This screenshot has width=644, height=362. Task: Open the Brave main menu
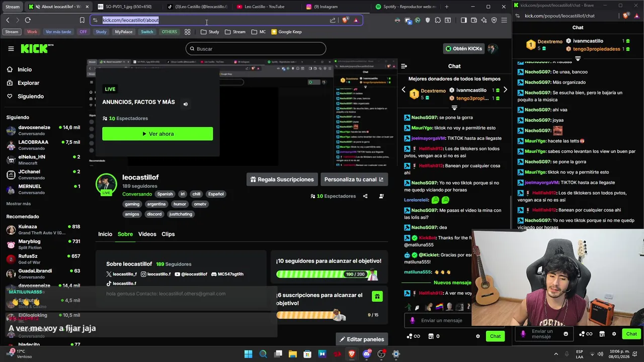pos(504,20)
